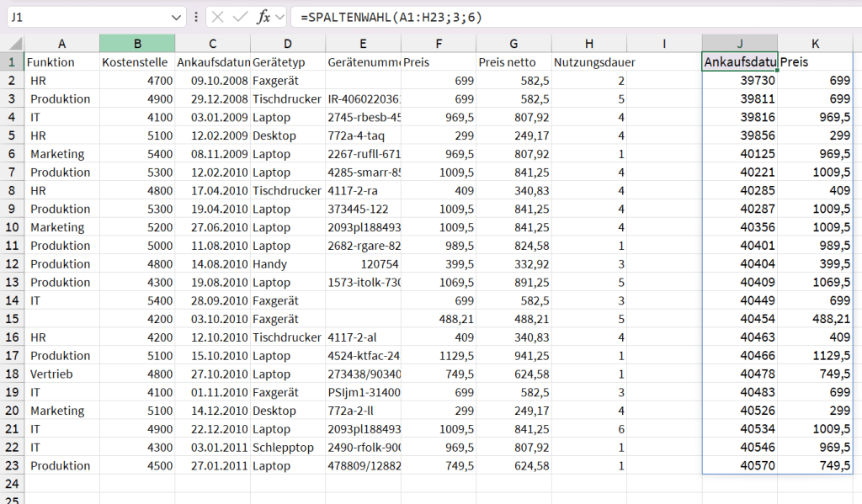Viewport: 862px width, 504px height.
Task: Select row 15 header
Action: (12, 319)
